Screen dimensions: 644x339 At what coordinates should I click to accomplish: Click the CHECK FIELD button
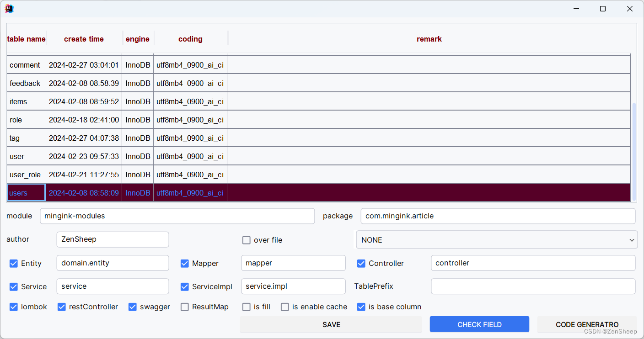[x=479, y=324]
